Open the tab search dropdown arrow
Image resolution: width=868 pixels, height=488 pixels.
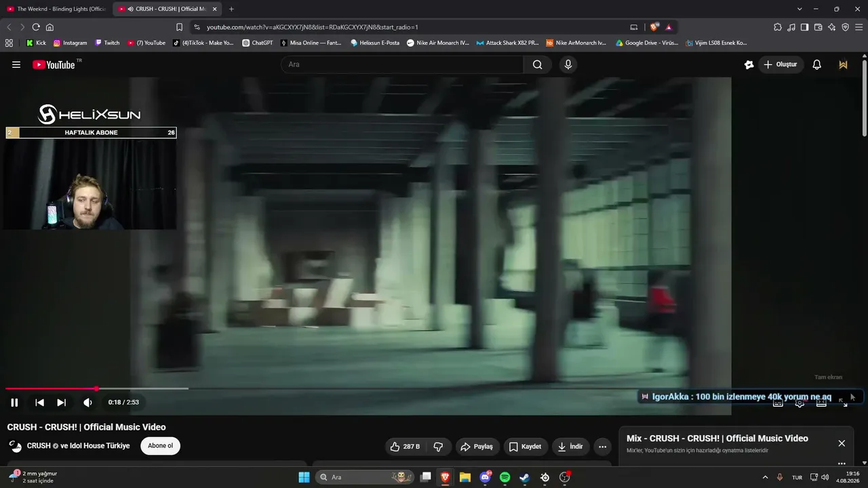tap(800, 9)
